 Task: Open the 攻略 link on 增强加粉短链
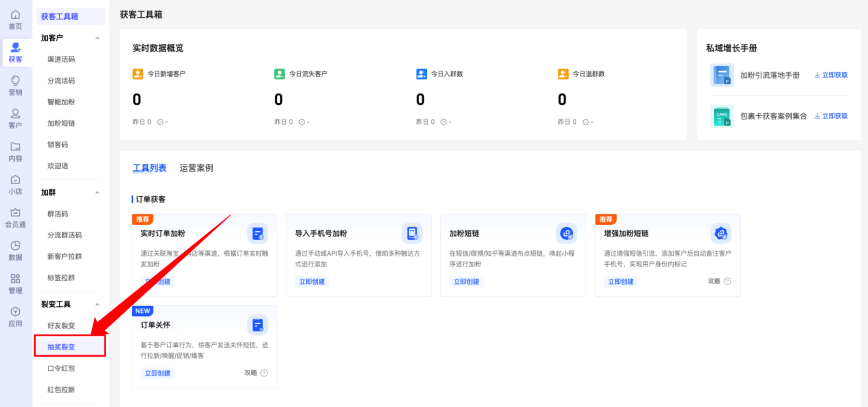pyautogui.click(x=714, y=281)
